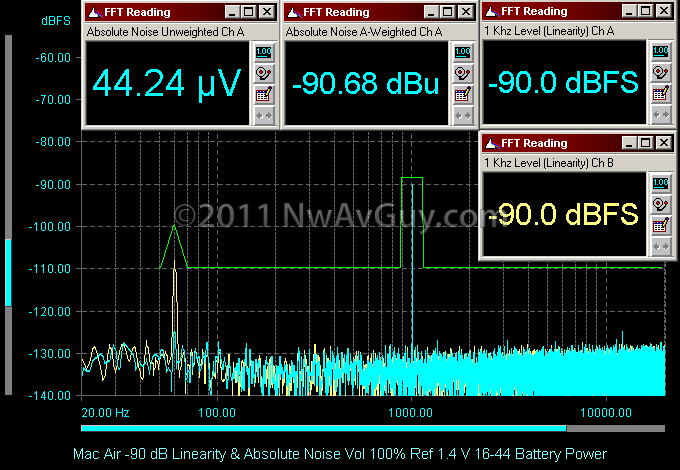This screenshot has width=680, height=470.
Task: Click the cyan -90.0 dBFS Ch A reading
Action: click(564, 82)
